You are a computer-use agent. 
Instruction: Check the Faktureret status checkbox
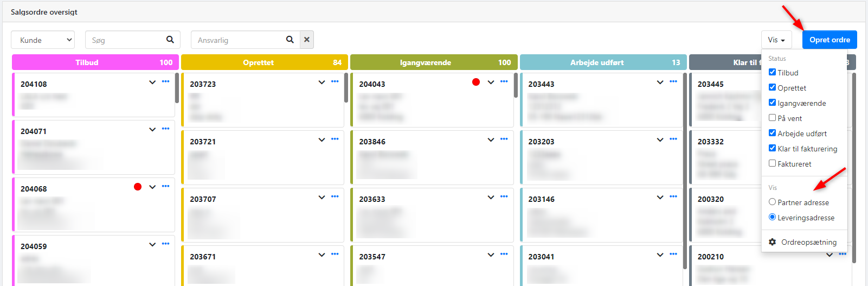[772, 163]
